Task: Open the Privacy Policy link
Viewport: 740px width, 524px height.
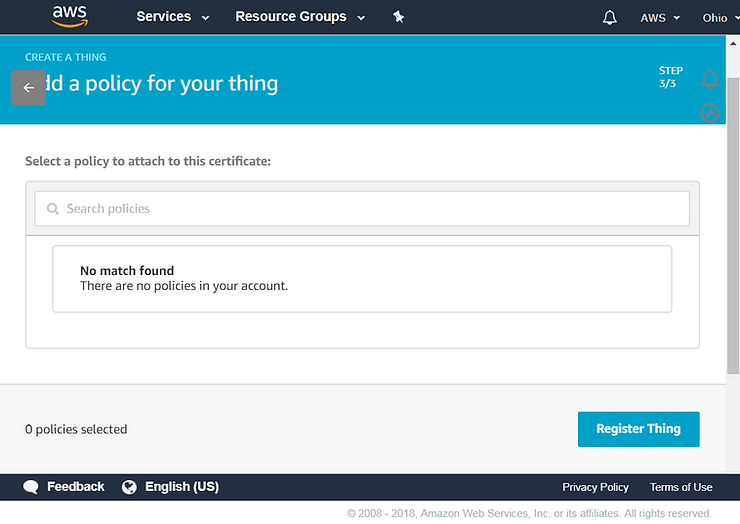Action: (595, 487)
